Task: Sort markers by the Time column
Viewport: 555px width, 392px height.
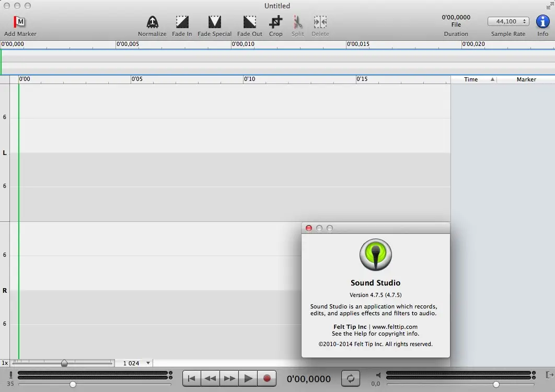Action: pos(474,79)
